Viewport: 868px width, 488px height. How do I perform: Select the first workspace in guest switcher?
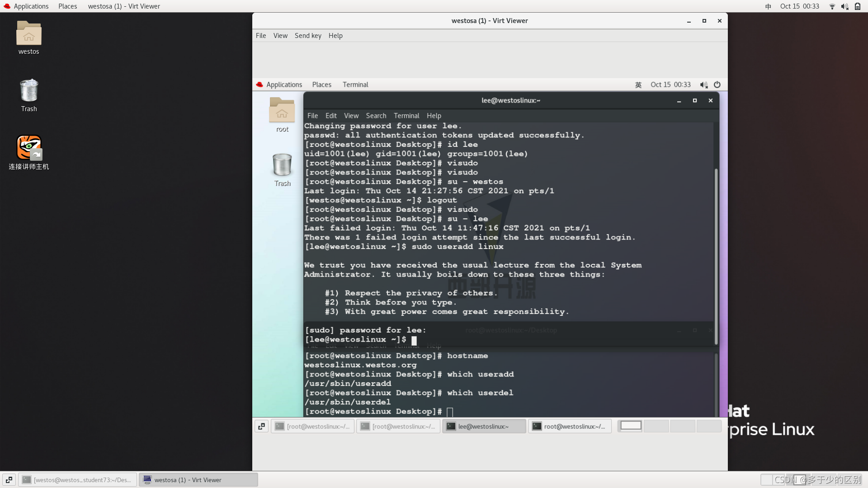631,426
